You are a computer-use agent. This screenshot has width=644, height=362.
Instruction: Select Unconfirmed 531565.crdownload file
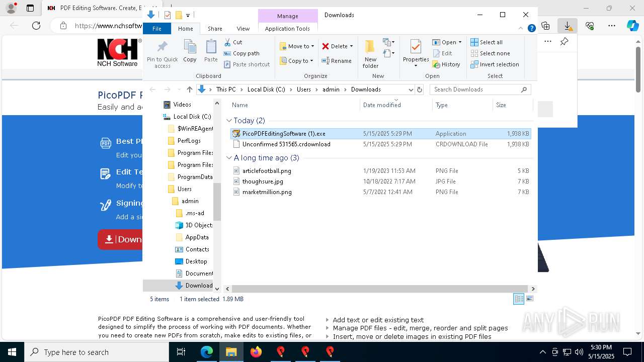point(380,144)
